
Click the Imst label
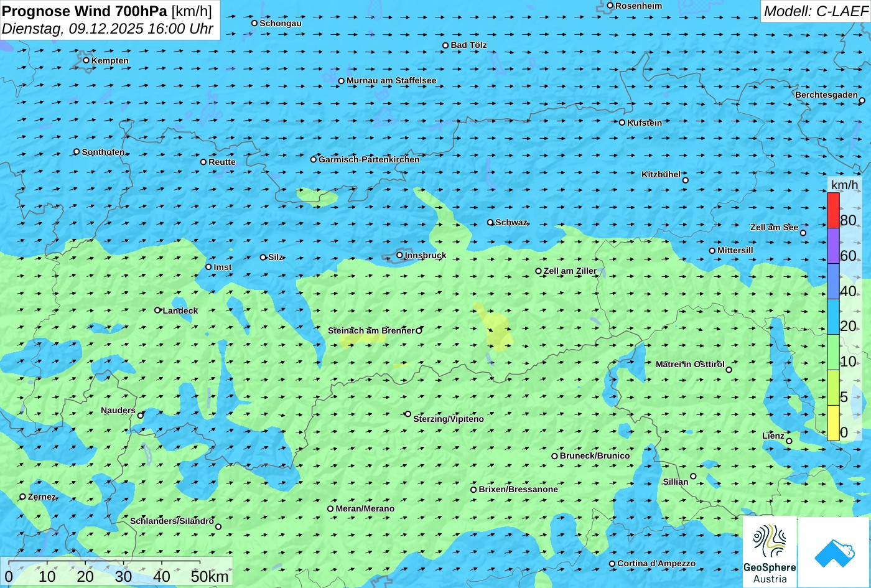coord(223,267)
